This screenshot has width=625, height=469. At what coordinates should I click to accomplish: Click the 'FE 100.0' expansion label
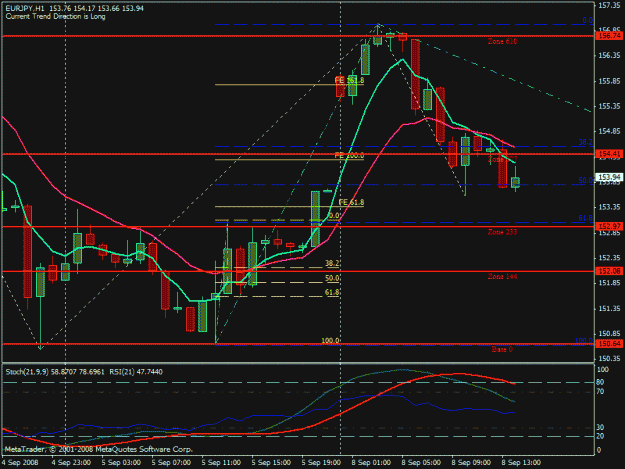349,156
